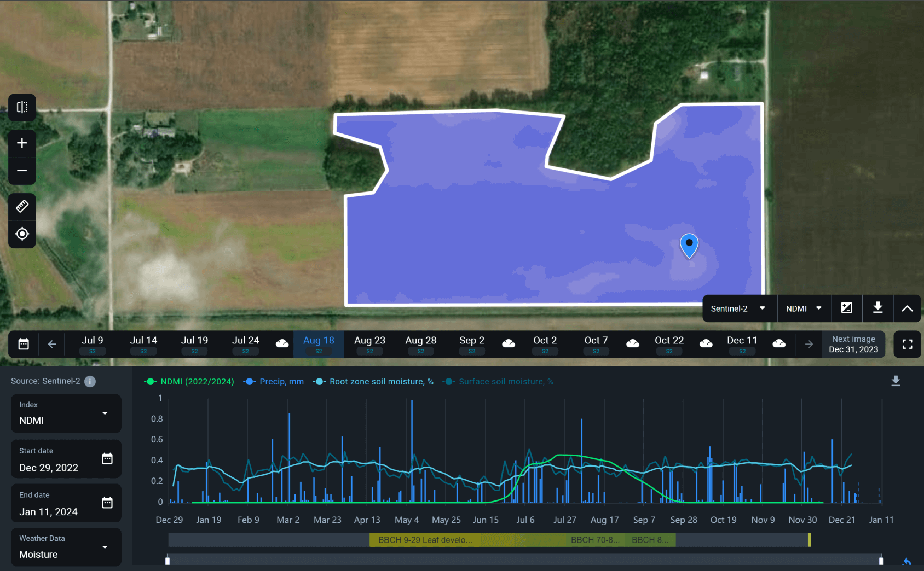The height and width of the screenshot is (571, 924).
Task: Open the Sentinel-2 satellite dropdown
Action: [x=738, y=308]
